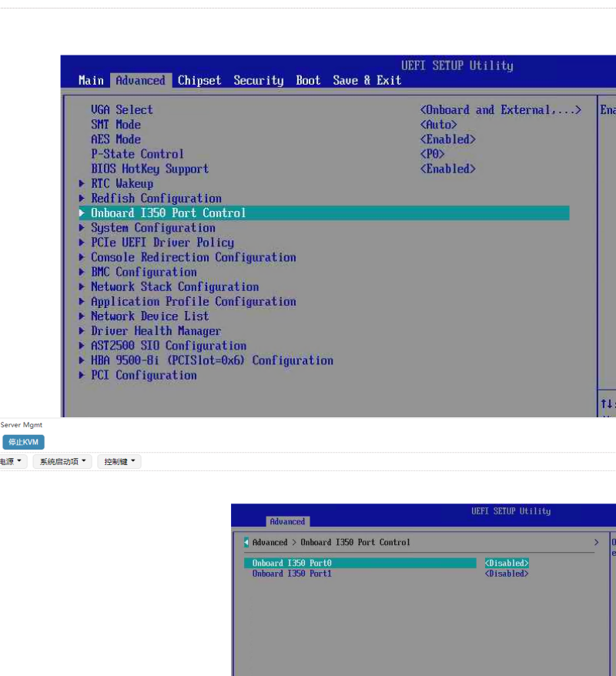The image size is (616, 676).
Task: Expand the RTC Wakeup submenu
Action: 122,183
